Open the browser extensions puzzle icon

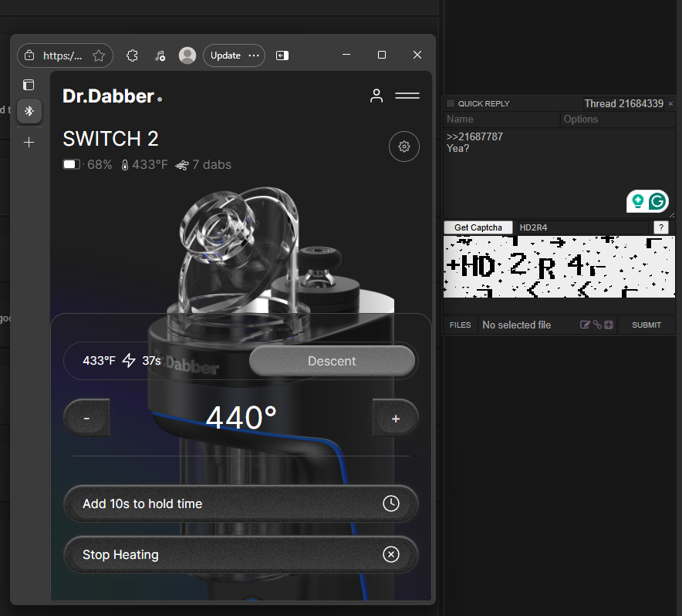click(132, 56)
